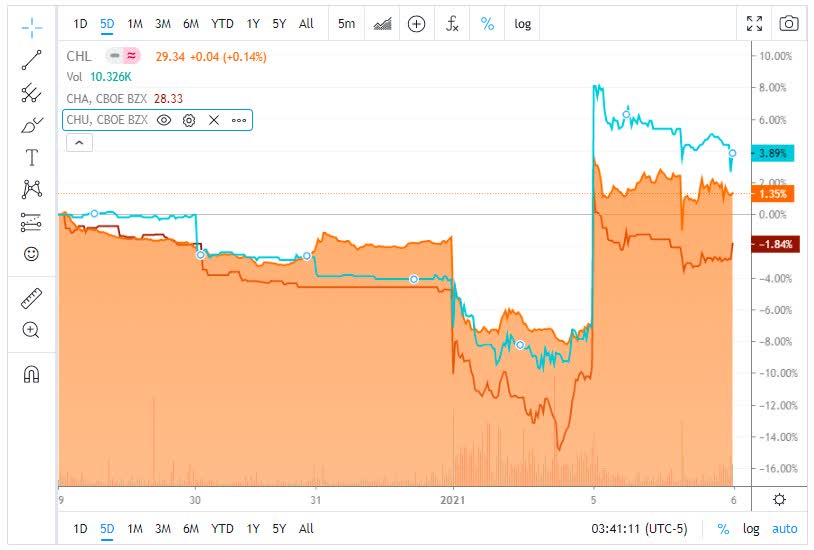Toggle magnet mode on
Image resolution: width=814 pixels, height=550 pixels.
tap(31, 374)
